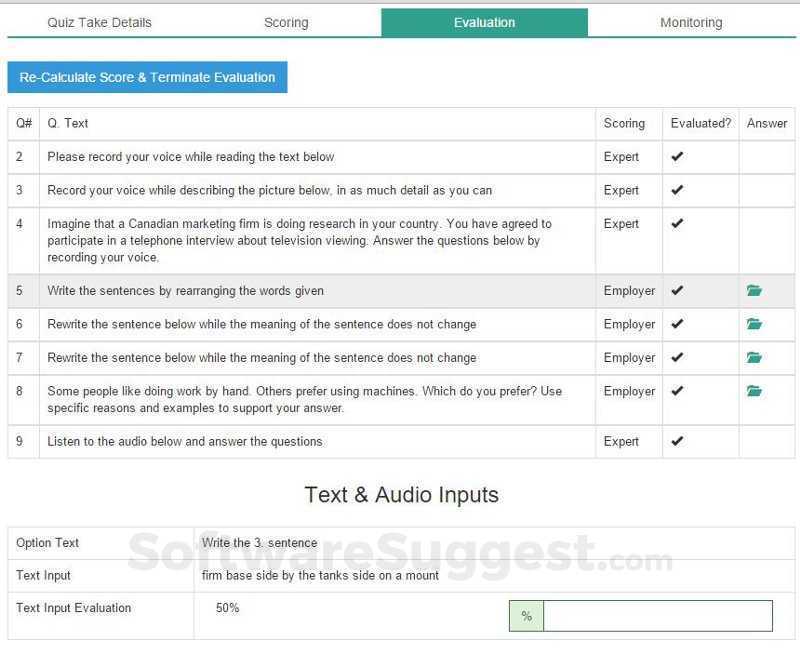Click the evaluated checkmark for question 3
The height and width of the screenshot is (650, 800).
pos(677,190)
